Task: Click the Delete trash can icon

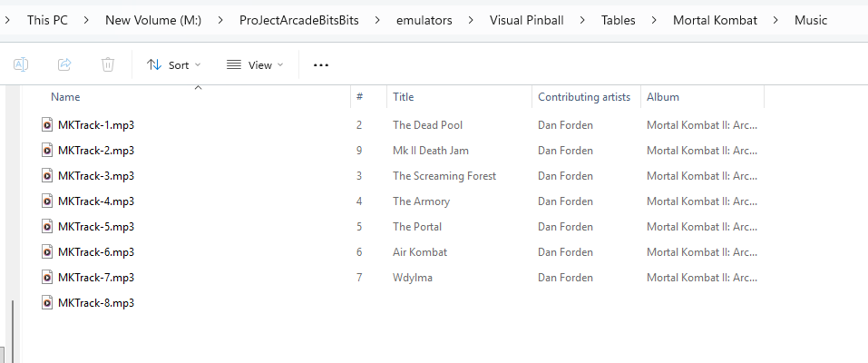Action: (107, 64)
